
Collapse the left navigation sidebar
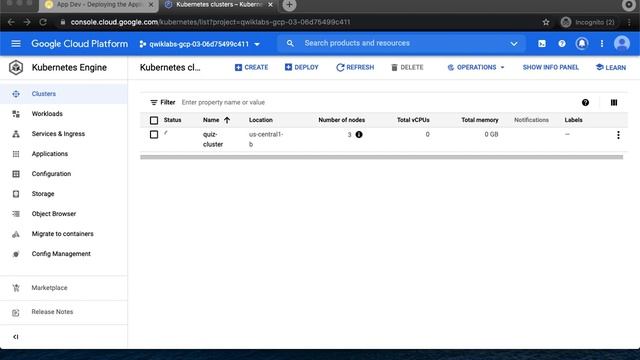point(16,337)
